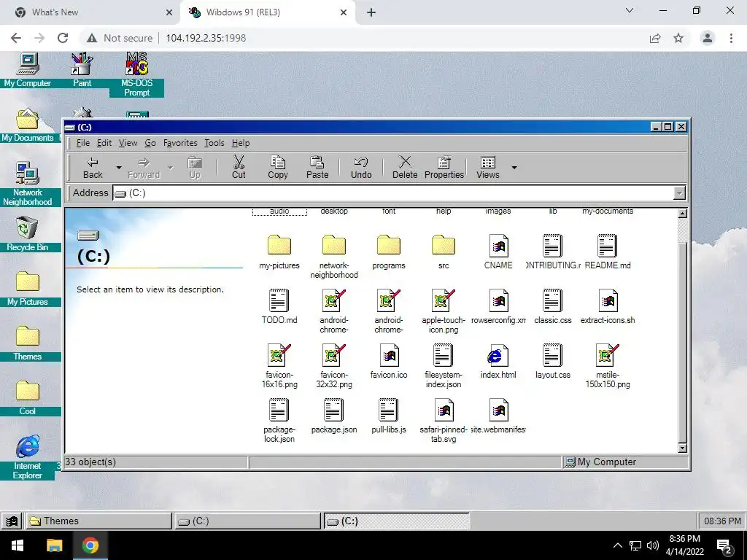Open the network-neighborhood folder
Viewport: 747px width, 560px height.
point(334,256)
